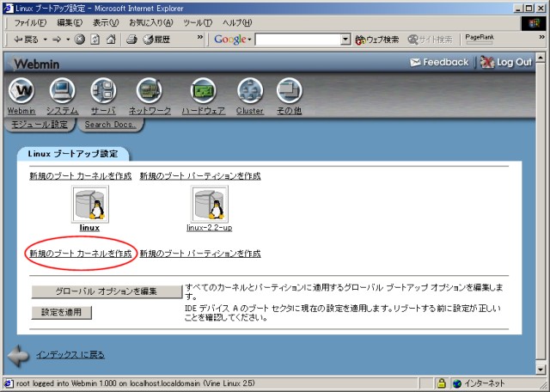Image resolution: width=550 pixels, height=392 pixels.
Task: Open the ファイル menu
Action: pos(30,23)
